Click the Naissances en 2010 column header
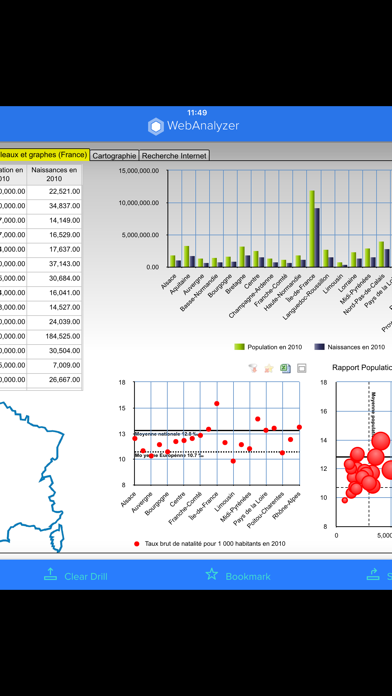The image size is (392, 696). point(54,174)
